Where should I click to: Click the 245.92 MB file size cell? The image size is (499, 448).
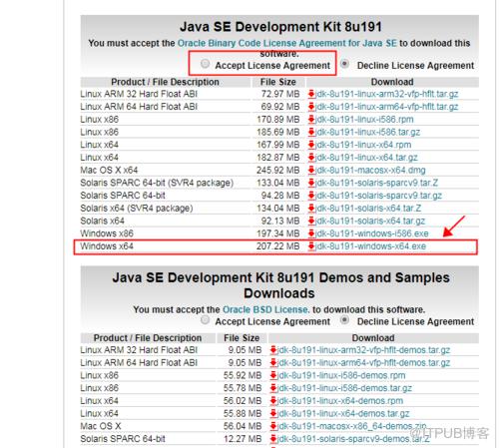point(278,170)
